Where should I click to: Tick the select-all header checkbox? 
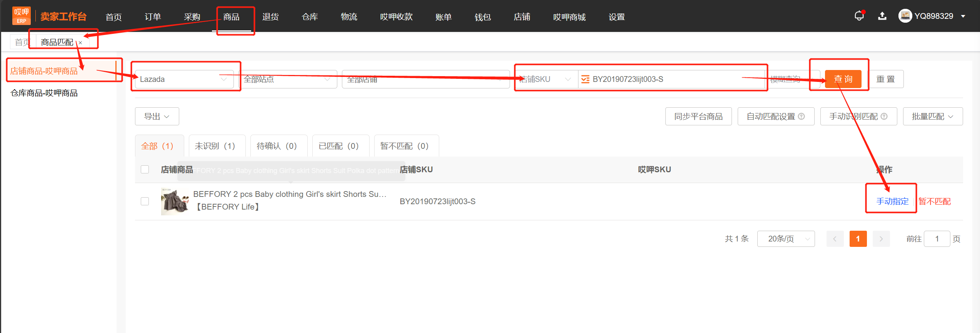(x=145, y=170)
